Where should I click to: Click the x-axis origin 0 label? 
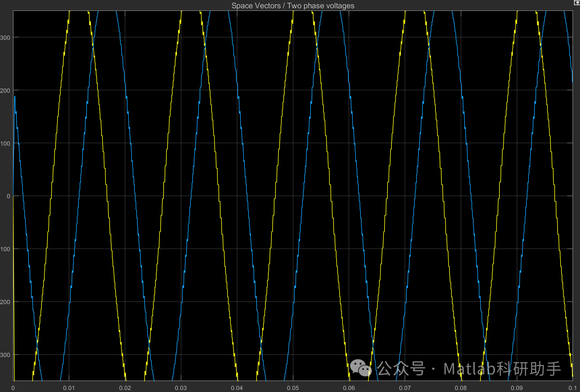tap(13, 388)
